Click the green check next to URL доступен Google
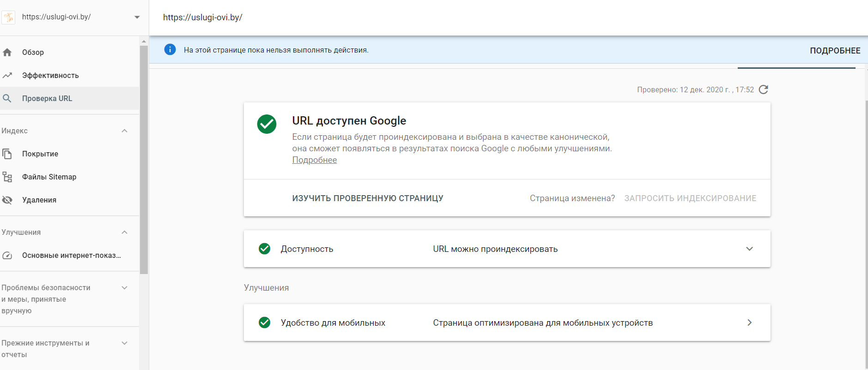 (x=267, y=124)
